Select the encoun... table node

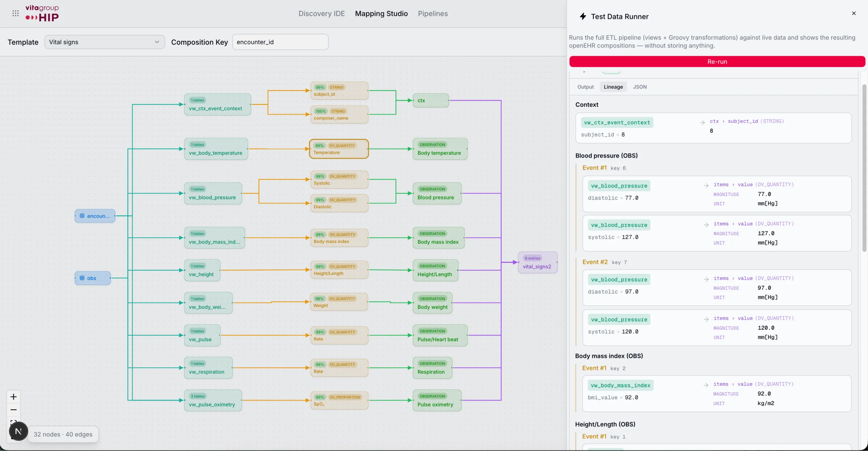click(95, 216)
